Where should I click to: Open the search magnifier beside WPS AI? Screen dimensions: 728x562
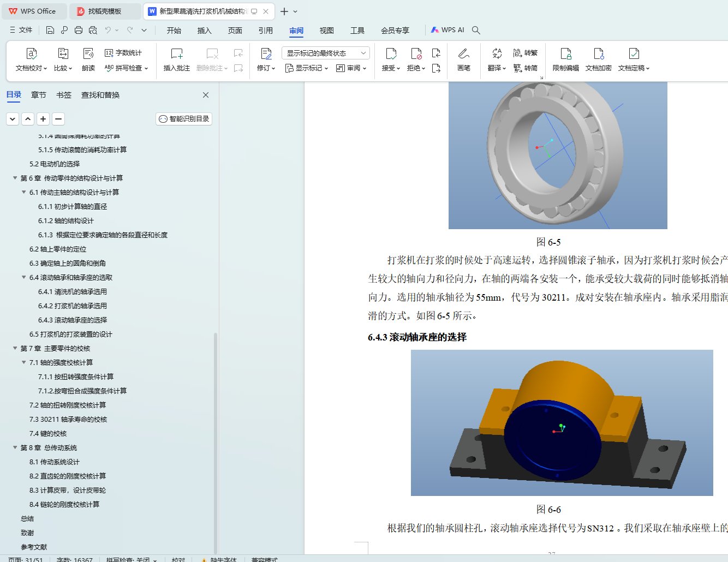pos(476,30)
